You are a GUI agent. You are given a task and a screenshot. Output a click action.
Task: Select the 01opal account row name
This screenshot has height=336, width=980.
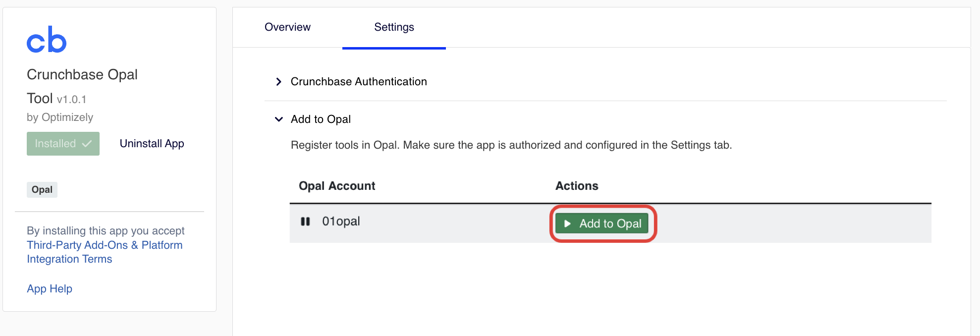pyautogui.click(x=341, y=222)
